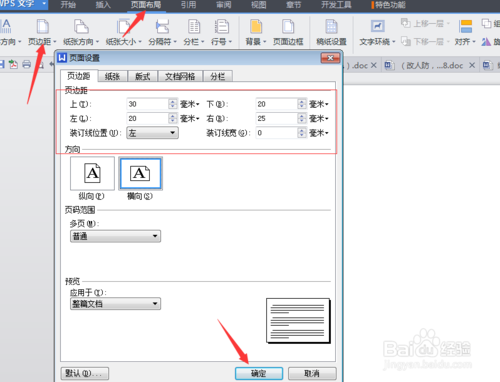Click spinner arrows of 左 margin
This screenshot has height=382, width=500.
coord(173,118)
